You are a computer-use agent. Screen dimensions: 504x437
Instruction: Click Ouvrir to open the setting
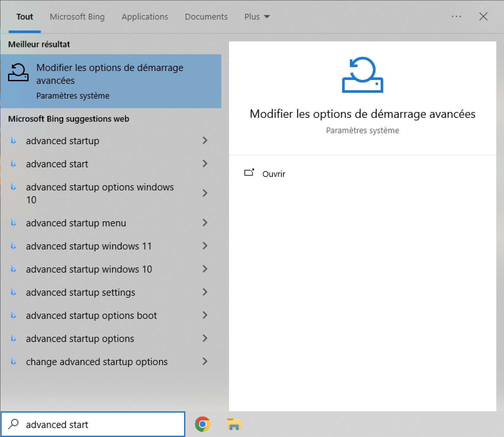point(274,174)
